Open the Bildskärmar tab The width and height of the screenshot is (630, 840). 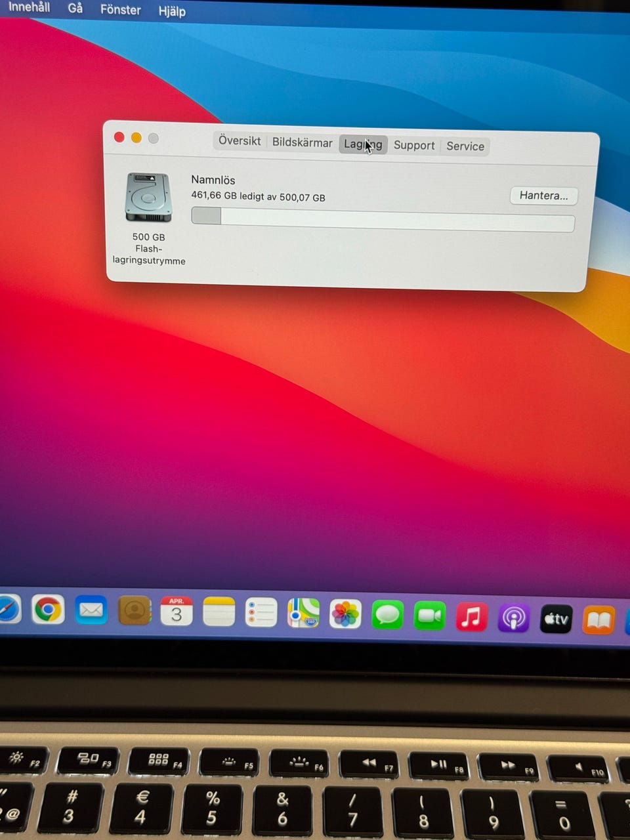coord(302,142)
